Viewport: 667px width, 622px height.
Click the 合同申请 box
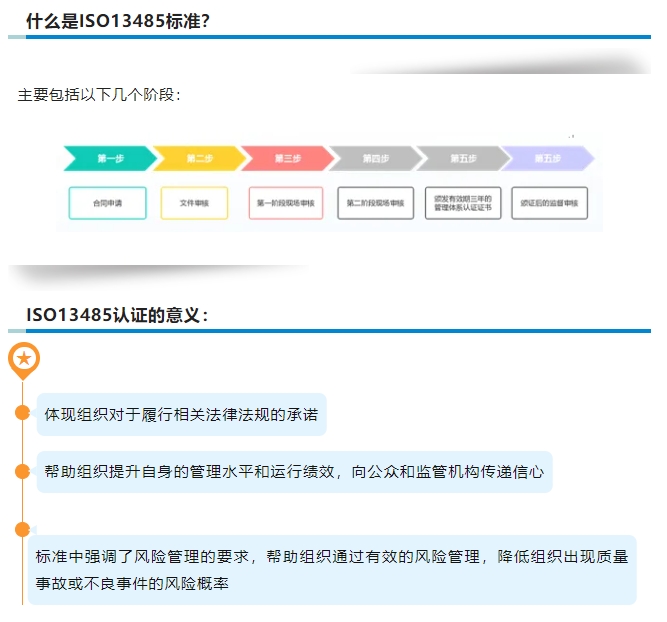[x=107, y=203]
